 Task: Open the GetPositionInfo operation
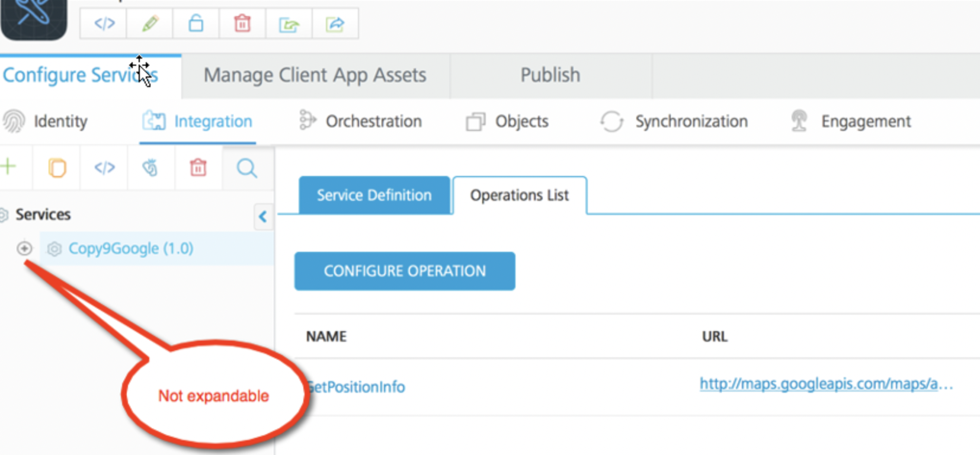(358, 387)
